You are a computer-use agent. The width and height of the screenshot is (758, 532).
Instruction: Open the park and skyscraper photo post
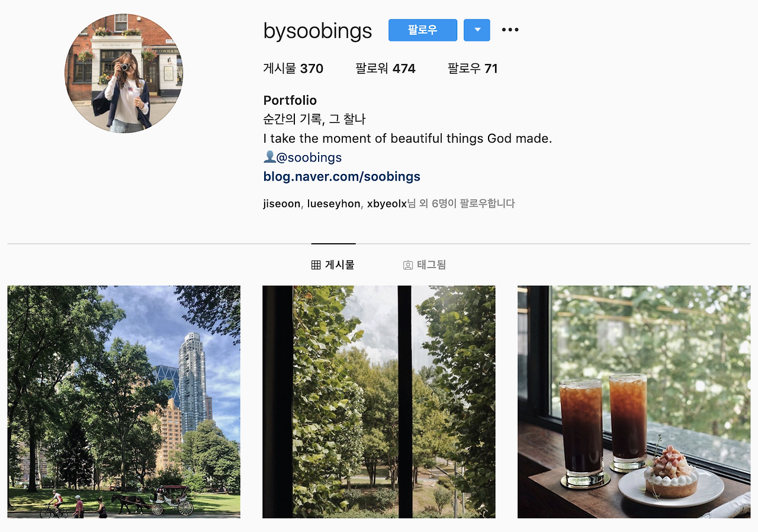(x=124, y=402)
